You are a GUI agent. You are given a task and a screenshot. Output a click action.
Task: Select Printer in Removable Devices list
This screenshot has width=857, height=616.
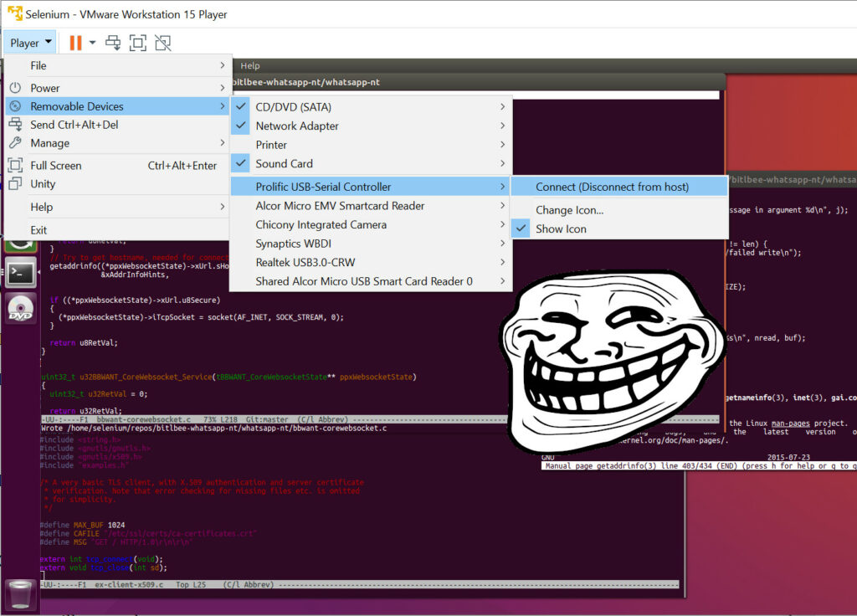371,145
